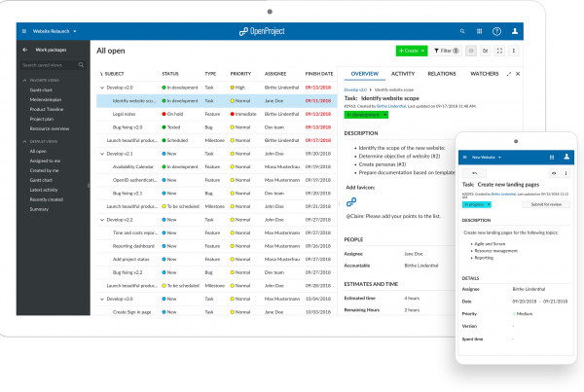Sort by the STATUS column header

(170, 74)
